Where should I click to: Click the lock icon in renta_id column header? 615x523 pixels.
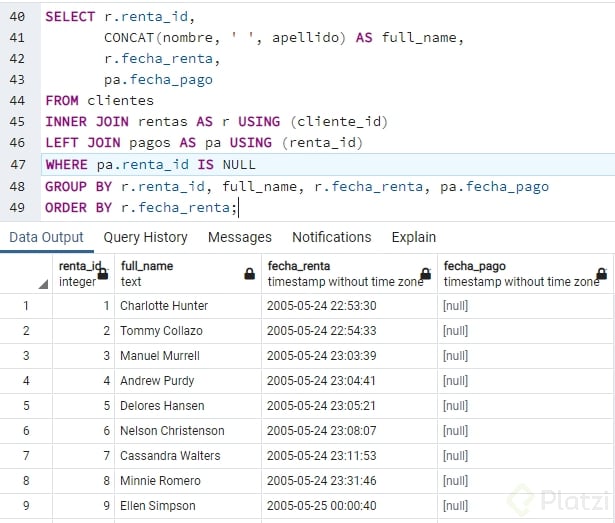pos(103,273)
